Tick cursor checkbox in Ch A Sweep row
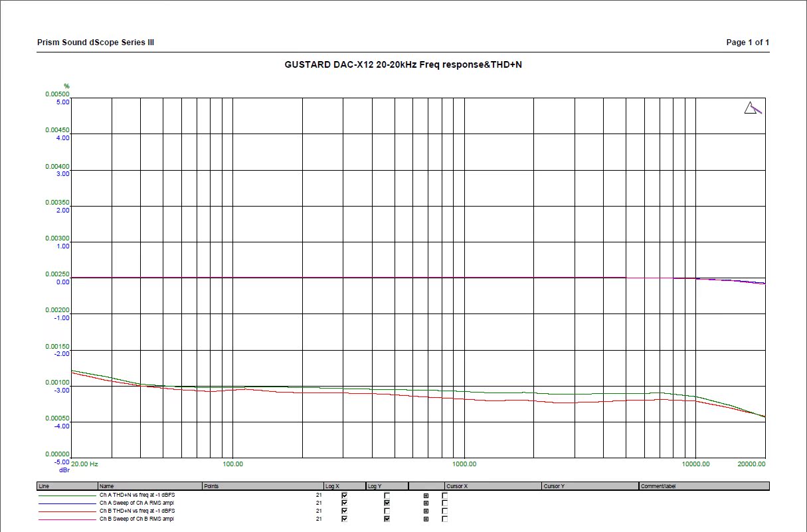The image size is (807, 532). click(444, 503)
